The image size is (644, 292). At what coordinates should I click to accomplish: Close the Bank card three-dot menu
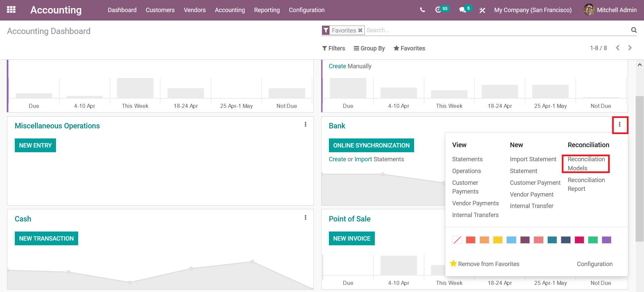(x=620, y=125)
